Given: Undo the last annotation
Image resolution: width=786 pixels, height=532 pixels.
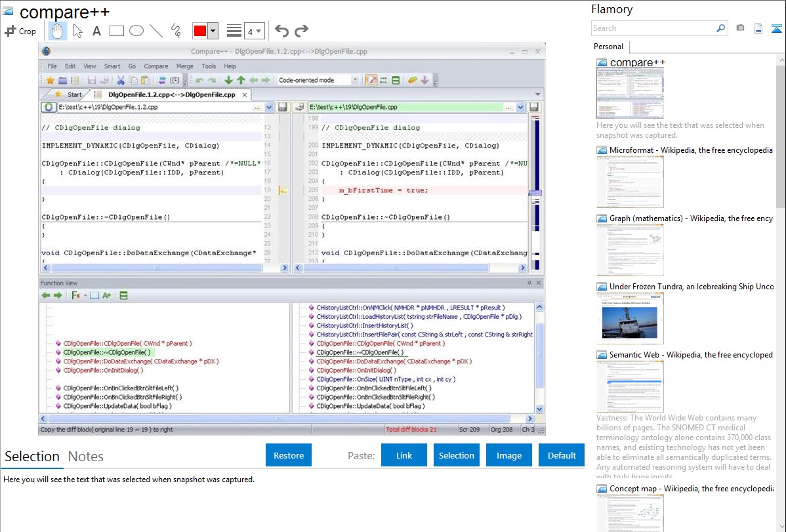Looking at the screenshot, I should [281, 31].
